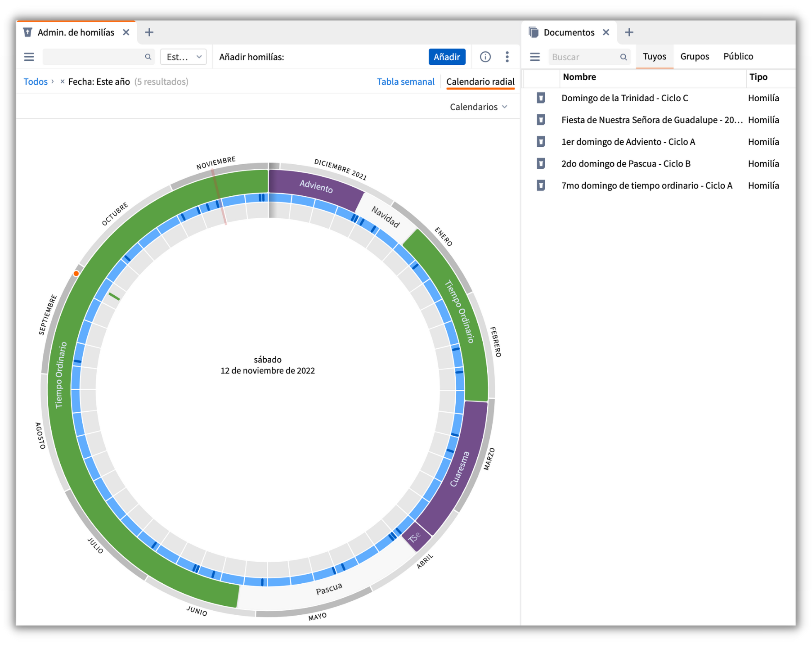The width and height of the screenshot is (812, 649).
Task: Switch to the Tuyos tab
Action: pos(654,56)
